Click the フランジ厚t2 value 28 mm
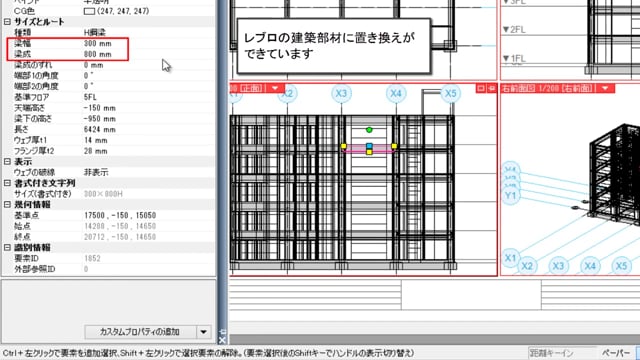Image resolution: width=640 pixels, height=360 pixels. pos(96,151)
